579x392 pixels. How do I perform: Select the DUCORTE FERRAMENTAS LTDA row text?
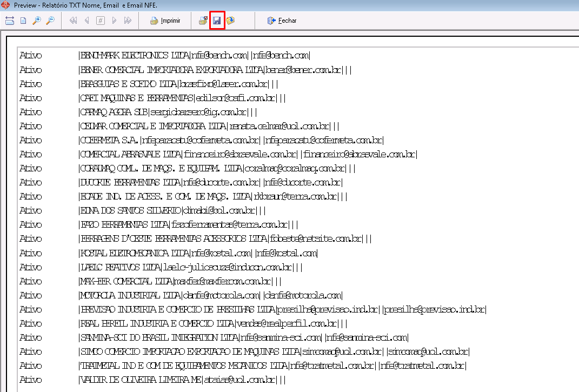tap(210, 182)
